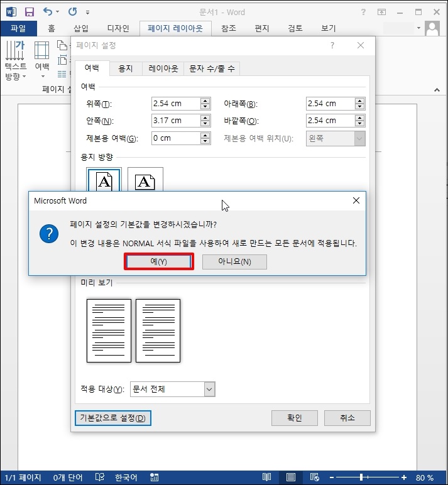Save the document with the floppy disk icon
Screen dimensions: 448x485
(x=30, y=12)
